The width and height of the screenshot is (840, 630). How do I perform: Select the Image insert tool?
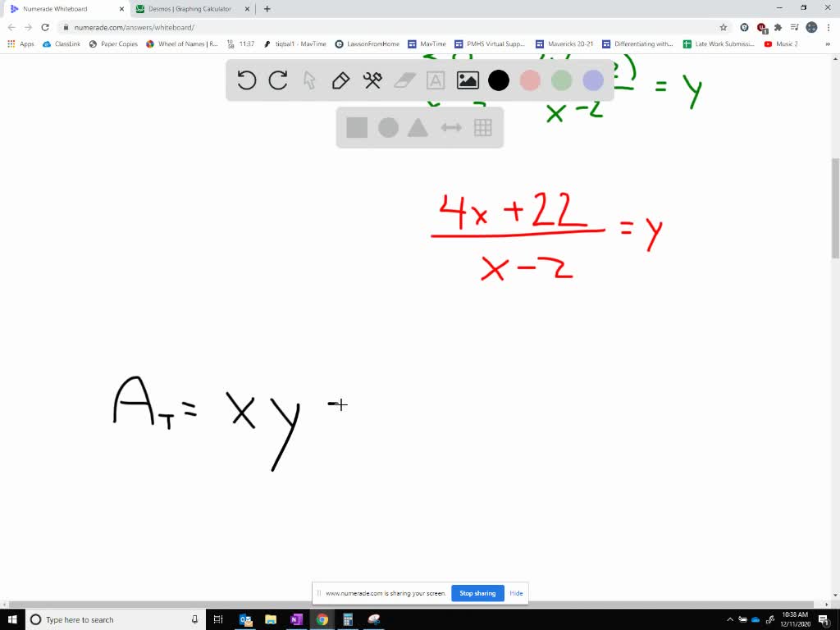click(467, 80)
